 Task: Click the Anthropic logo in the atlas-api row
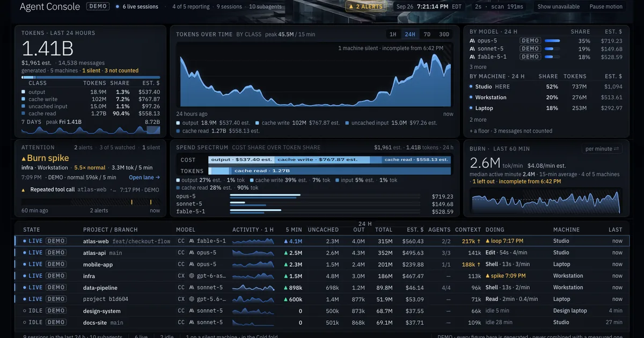coord(192,253)
